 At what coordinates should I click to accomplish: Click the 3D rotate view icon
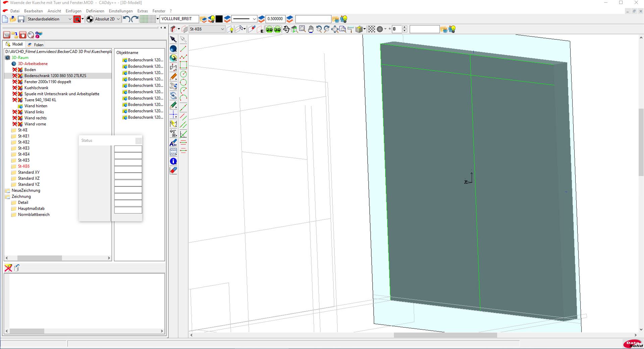[286, 29]
